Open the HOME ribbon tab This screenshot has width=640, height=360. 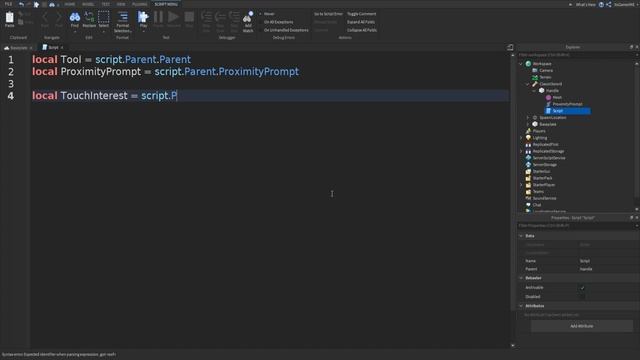click(70, 4)
